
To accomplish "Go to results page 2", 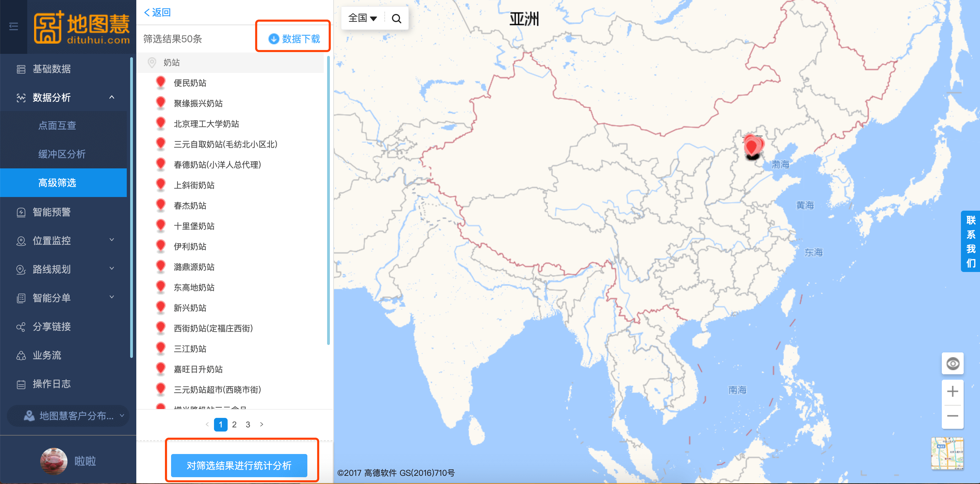I will tap(234, 424).
